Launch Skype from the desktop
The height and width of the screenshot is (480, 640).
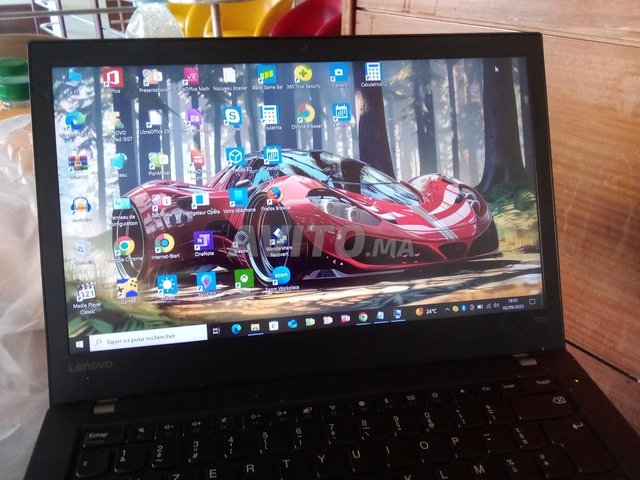[232, 119]
